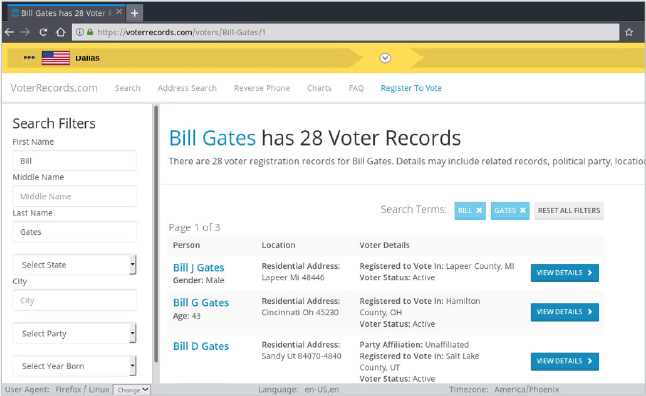This screenshot has width=646, height=396.
Task: Click the First Name input field
Action: click(x=74, y=161)
